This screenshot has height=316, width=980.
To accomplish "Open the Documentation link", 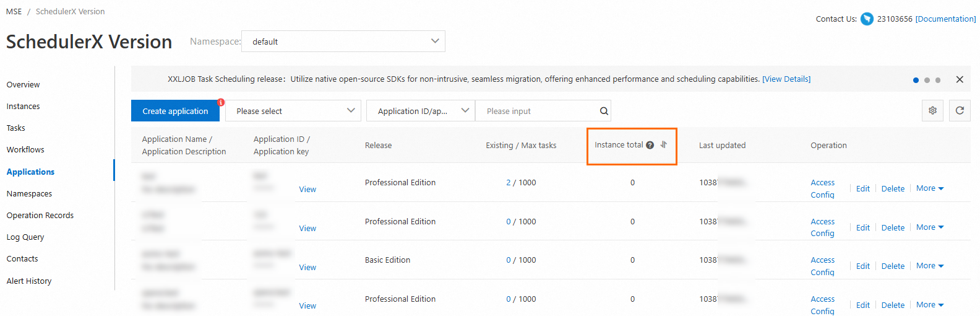I will 945,19.
